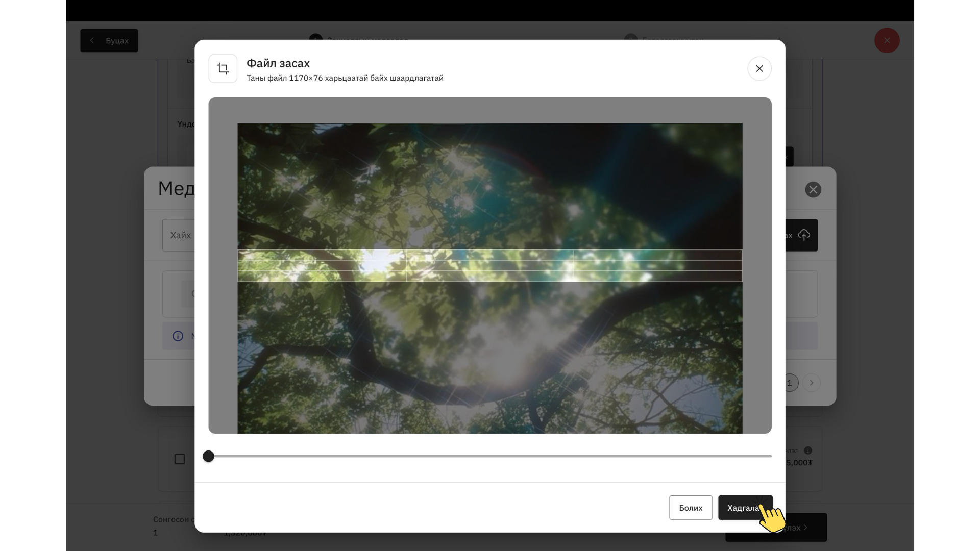This screenshot has height=551, width=980.
Task: Click the cloud upload icon
Action: tap(804, 235)
